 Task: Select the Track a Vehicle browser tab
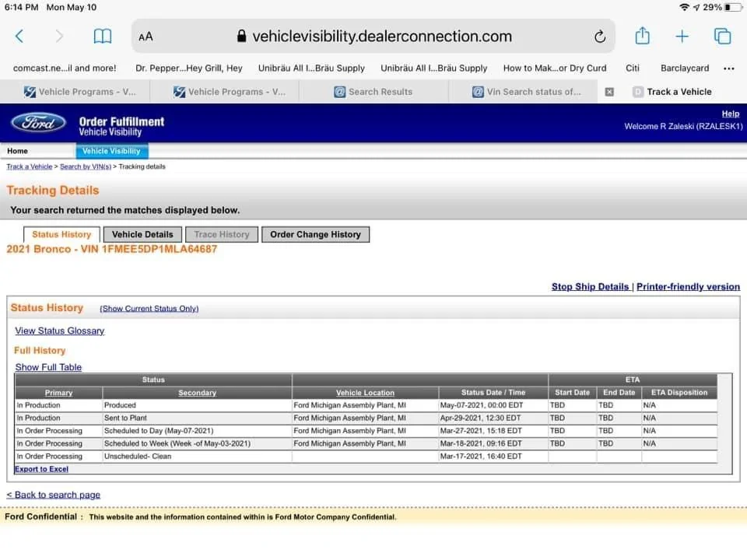click(672, 92)
